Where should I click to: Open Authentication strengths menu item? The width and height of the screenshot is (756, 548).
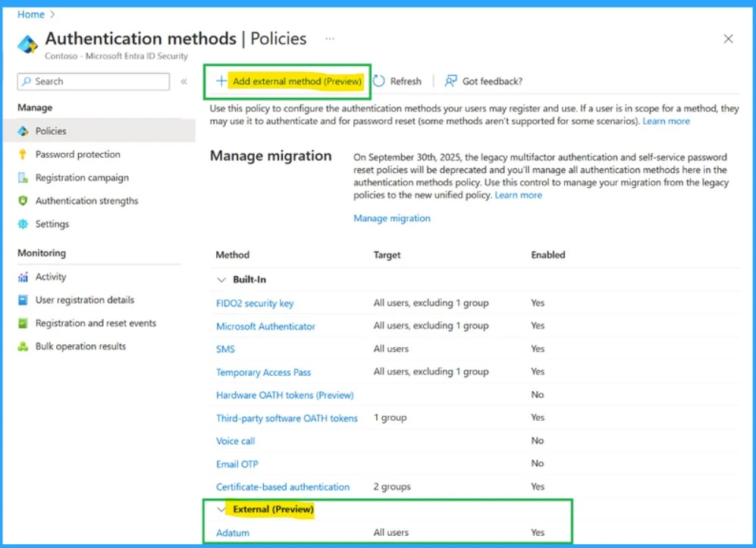click(86, 201)
